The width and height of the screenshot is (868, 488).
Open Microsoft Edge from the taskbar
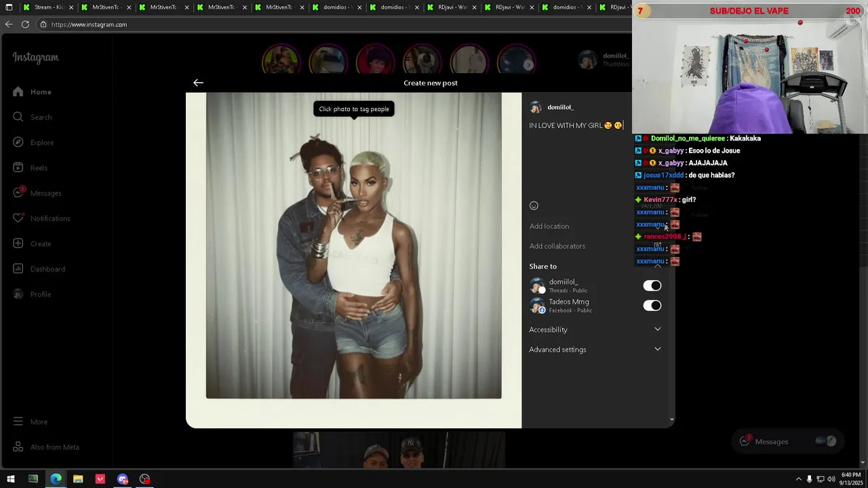[x=56, y=479]
